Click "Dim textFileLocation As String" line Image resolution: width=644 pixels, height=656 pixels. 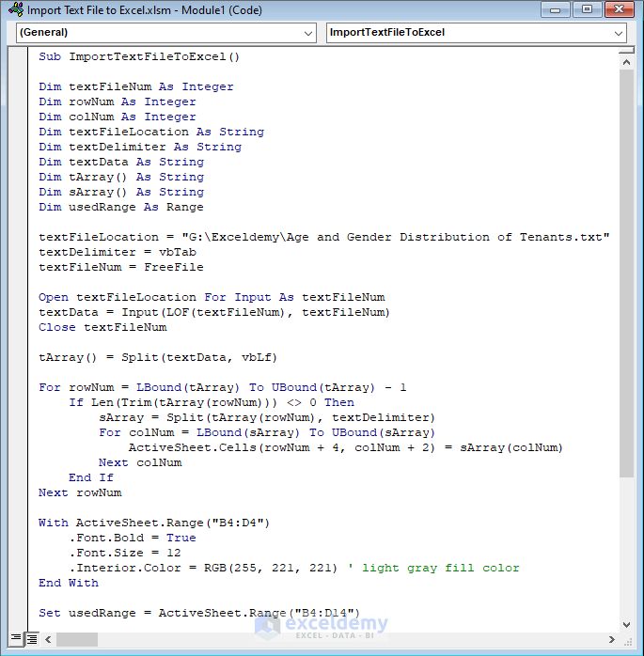(151, 132)
